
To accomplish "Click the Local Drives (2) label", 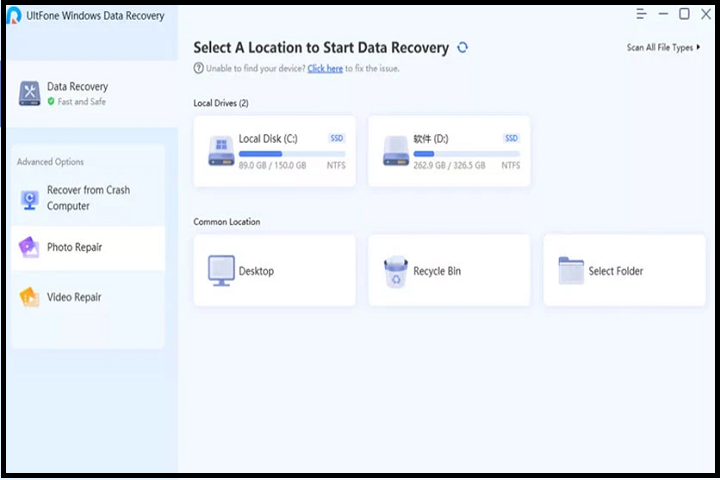I will coord(220,103).
